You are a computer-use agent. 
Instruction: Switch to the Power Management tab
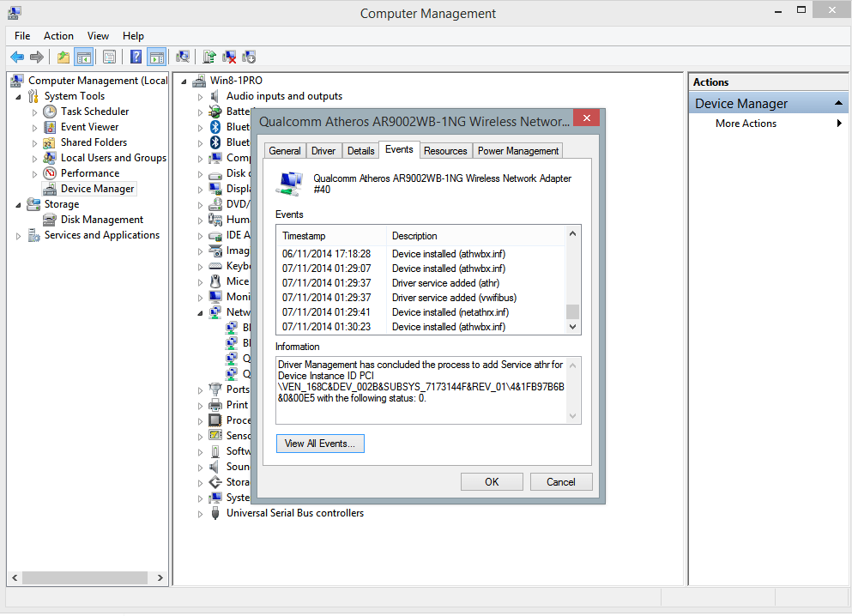pyautogui.click(x=517, y=151)
